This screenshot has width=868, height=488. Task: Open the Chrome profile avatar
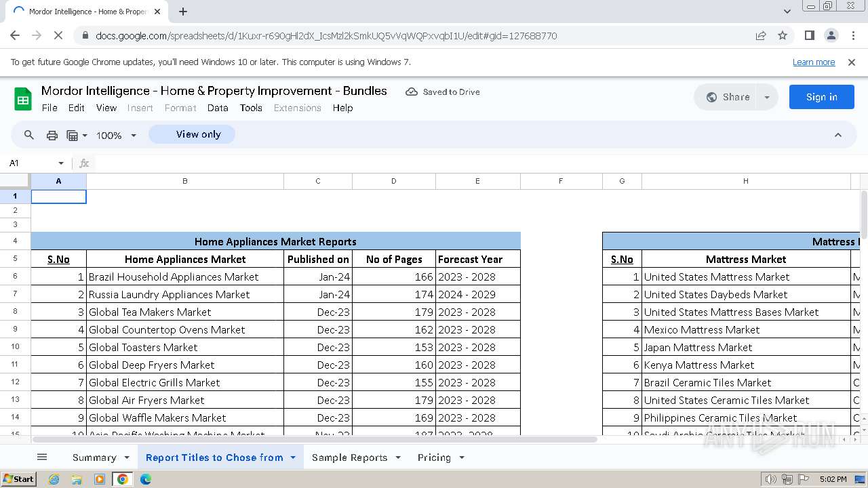click(x=831, y=35)
